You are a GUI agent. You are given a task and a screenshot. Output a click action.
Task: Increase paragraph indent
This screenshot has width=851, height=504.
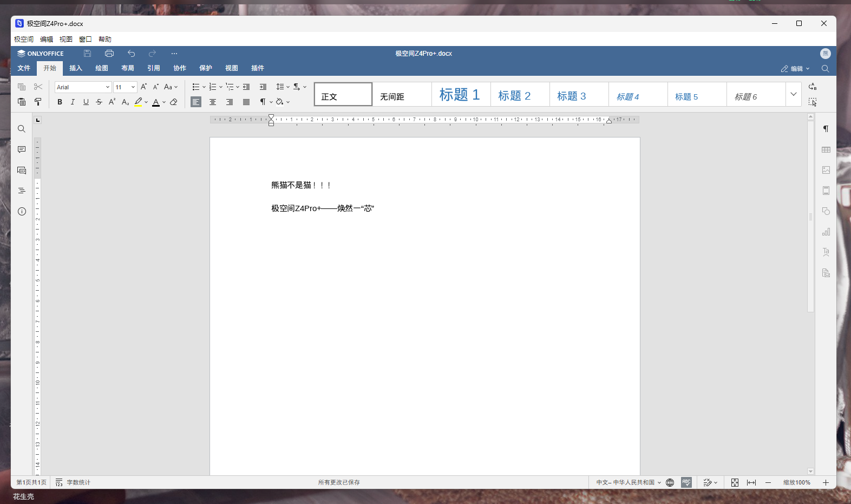coord(263,87)
